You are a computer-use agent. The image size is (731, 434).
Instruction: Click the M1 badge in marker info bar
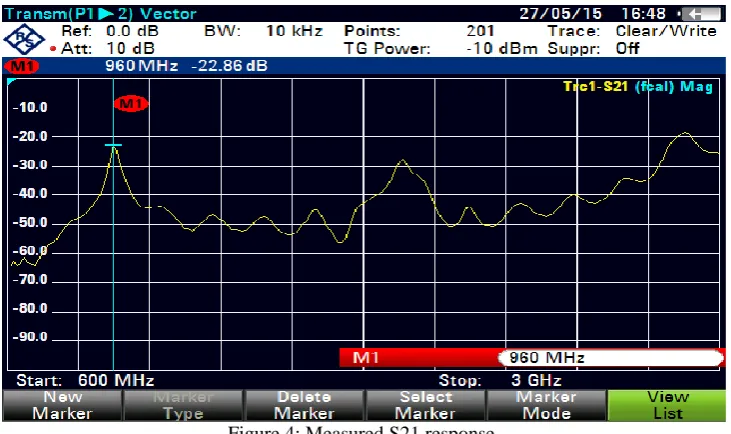21,66
